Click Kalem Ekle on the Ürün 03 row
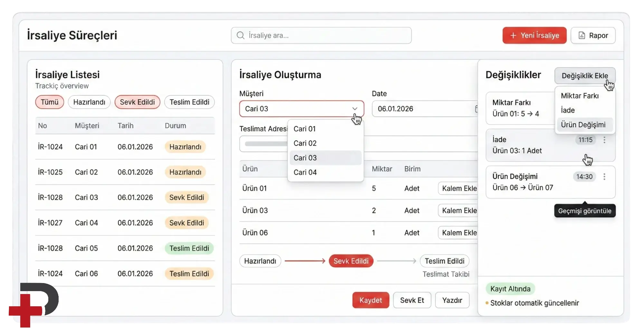The width and height of the screenshot is (644, 334). pyautogui.click(x=459, y=211)
